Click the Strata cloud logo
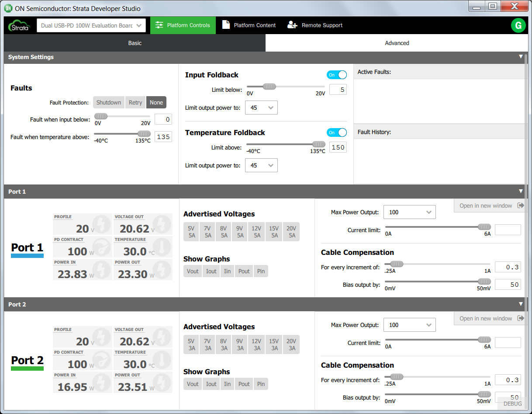532x414 pixels. pyautogui.click(x=19, y=25)
